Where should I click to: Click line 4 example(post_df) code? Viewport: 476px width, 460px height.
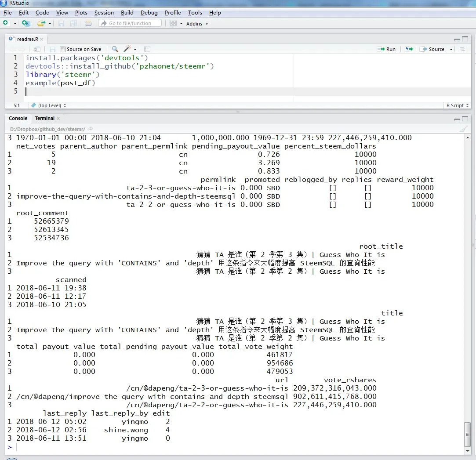[x=60, y=83]
